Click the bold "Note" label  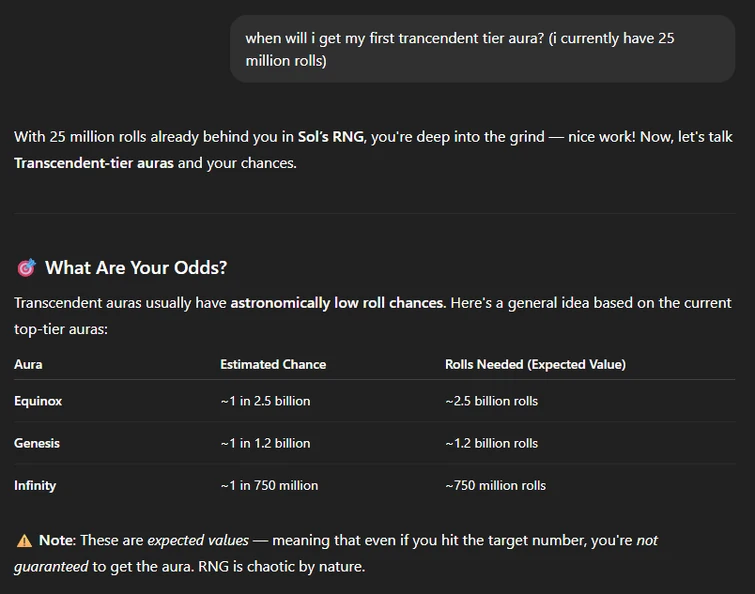(56, 540)
